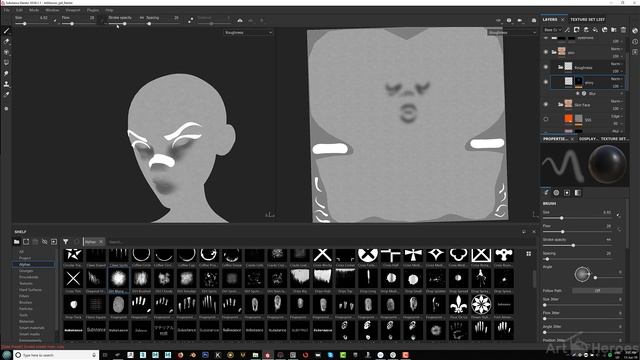This screenshot has width=640, height=360.
Task: Add a new paint layer
Action: pos(586,30)
